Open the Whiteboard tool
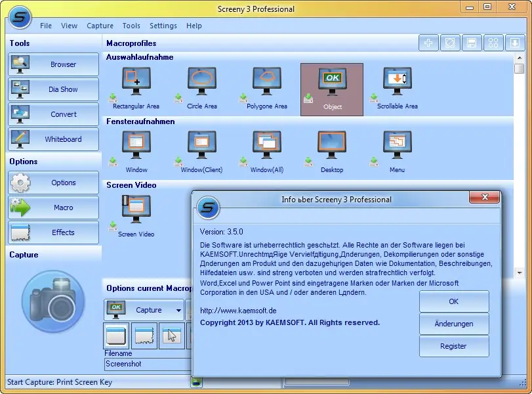Screen dimensions: 532x394 [x=54, y=139]
